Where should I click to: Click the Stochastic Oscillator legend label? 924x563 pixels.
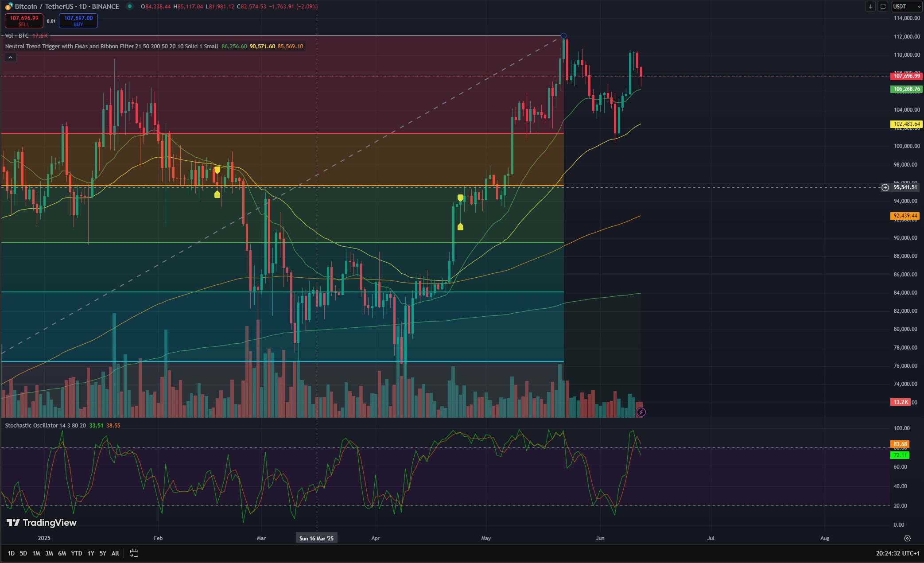[46, 425]
